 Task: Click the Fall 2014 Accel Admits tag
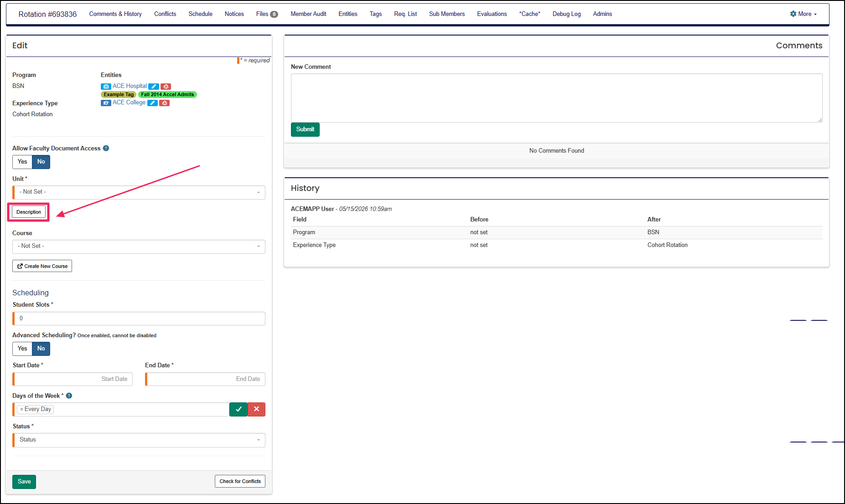click(167, 94)
